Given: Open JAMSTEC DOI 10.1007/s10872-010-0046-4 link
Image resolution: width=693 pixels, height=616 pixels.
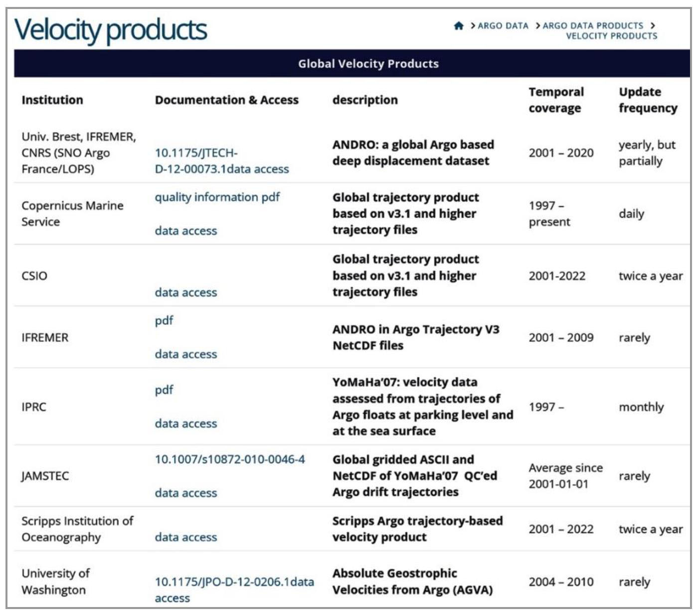Looking at the screenshot, I should pyautogui.click(x=230, y=460).
